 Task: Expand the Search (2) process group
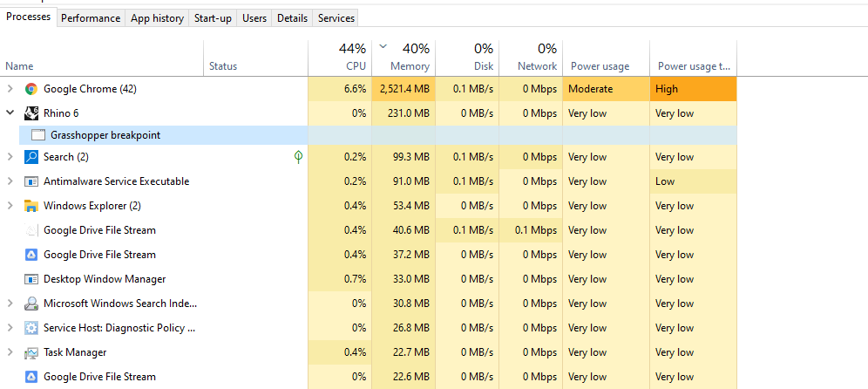point(10,157)
